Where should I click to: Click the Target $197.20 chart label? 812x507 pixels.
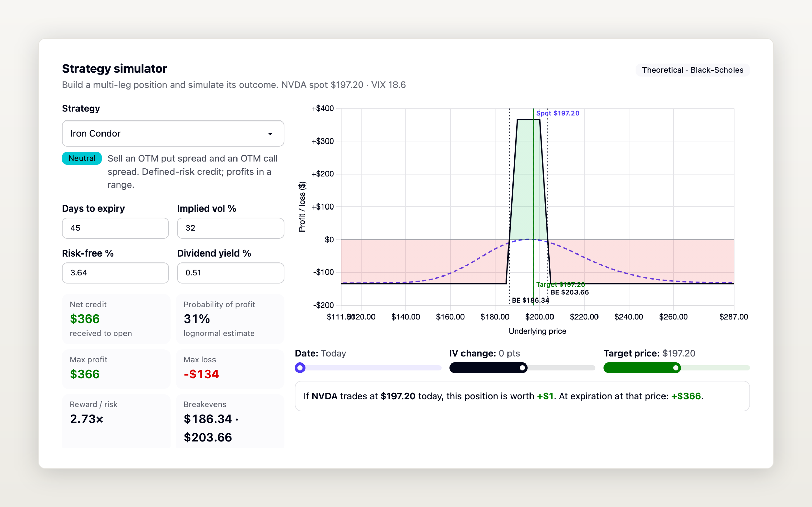(x=560, y=284)
